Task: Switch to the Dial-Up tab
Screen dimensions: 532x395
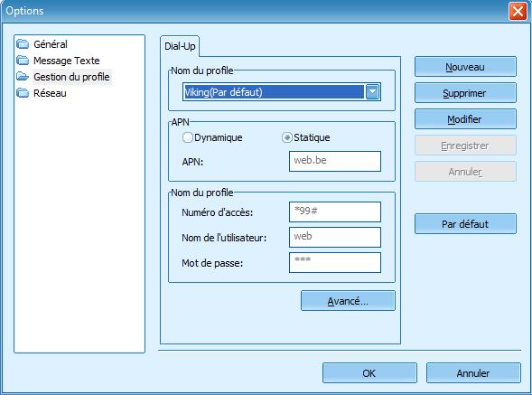Action: (180, 46)
